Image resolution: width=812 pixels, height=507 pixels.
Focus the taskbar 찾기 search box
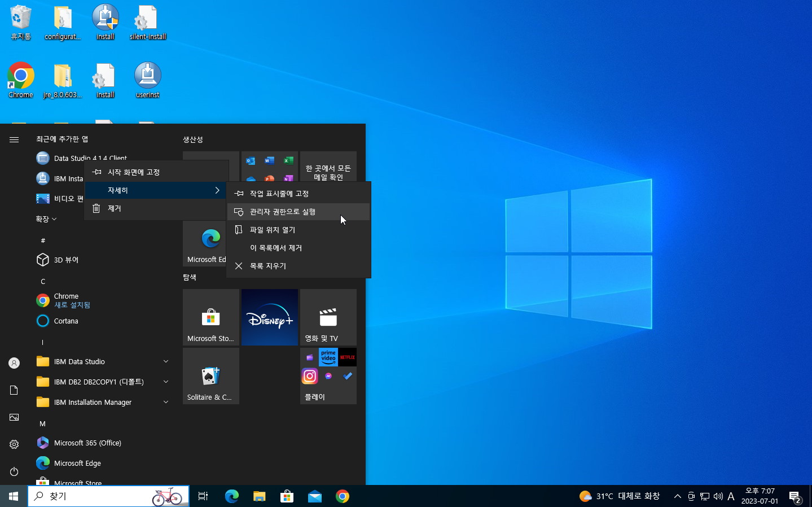tap(108, 496)
